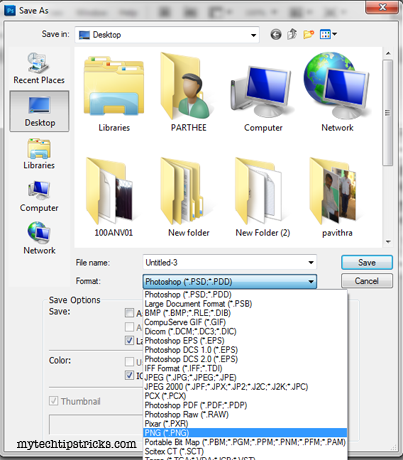Collapse the Format combo box showing Photoshop
Image resolution: width=403 pixels, height=460 pixels.
point(230,282)
